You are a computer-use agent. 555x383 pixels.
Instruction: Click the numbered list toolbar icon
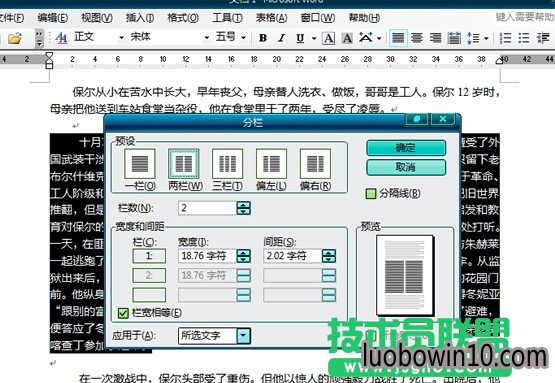click(x=505, y=38)
